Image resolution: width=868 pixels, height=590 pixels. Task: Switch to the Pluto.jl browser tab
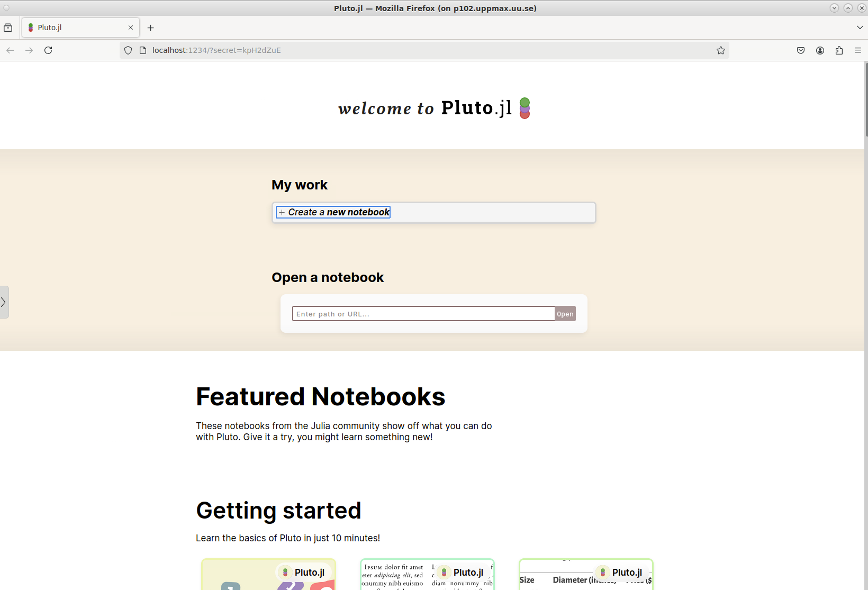(74, 28)
